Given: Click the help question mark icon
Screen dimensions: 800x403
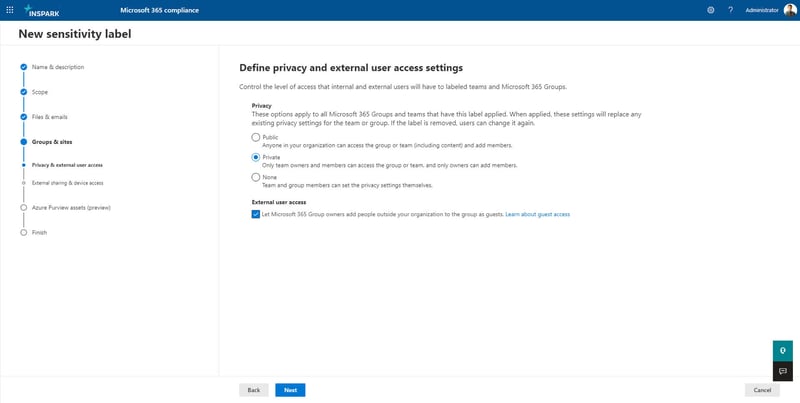Looking at the screenshot, I should click(x=731, y=10).
